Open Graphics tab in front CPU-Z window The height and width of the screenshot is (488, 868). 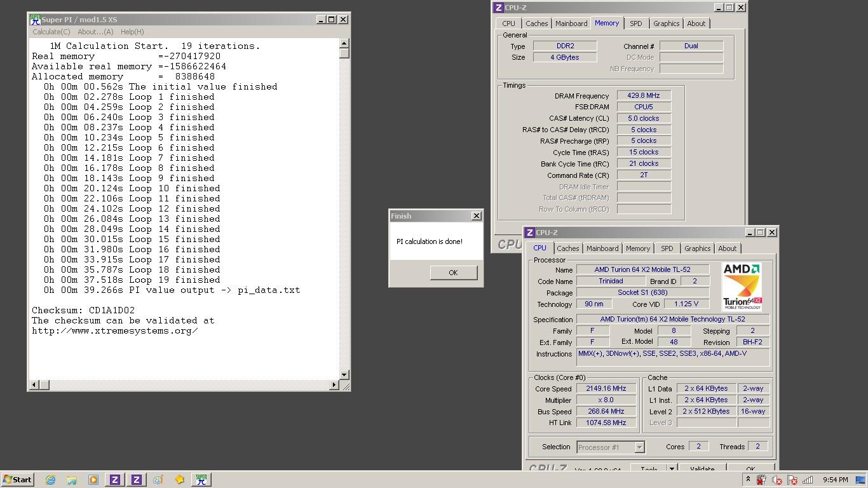click(697, 248)
